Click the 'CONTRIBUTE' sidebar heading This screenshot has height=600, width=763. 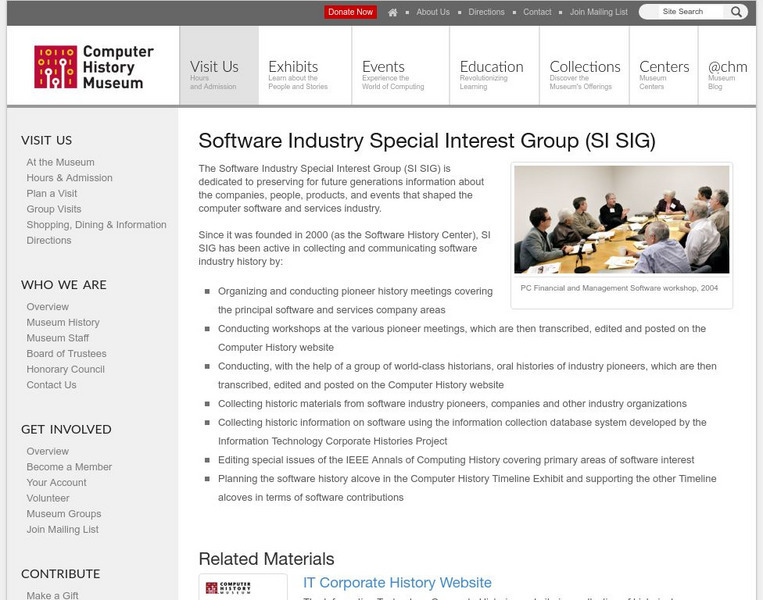60,574
